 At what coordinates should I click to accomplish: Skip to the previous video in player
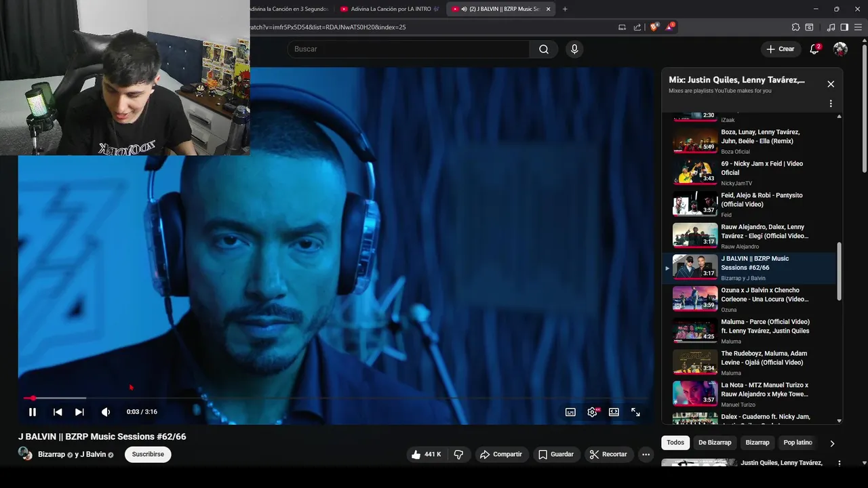click(x=58, y=412)
